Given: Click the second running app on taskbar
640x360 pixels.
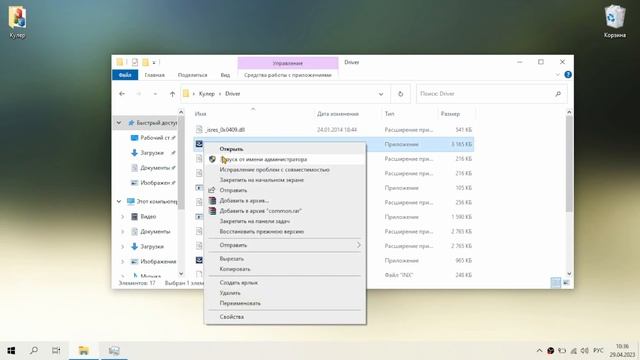Looking at the screenshot, I should (114, 351).
